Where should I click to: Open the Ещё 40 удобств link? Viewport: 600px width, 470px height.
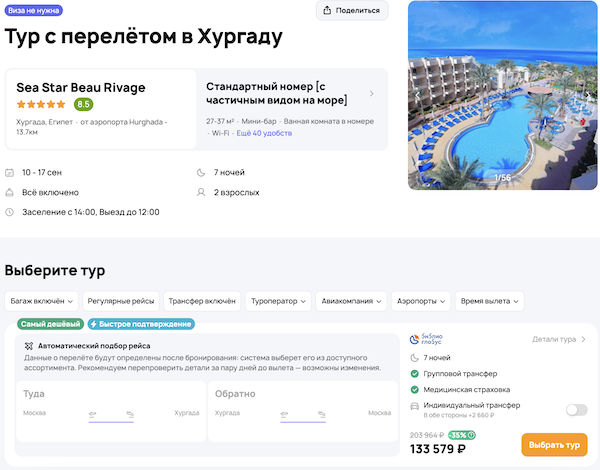point(263,133)
